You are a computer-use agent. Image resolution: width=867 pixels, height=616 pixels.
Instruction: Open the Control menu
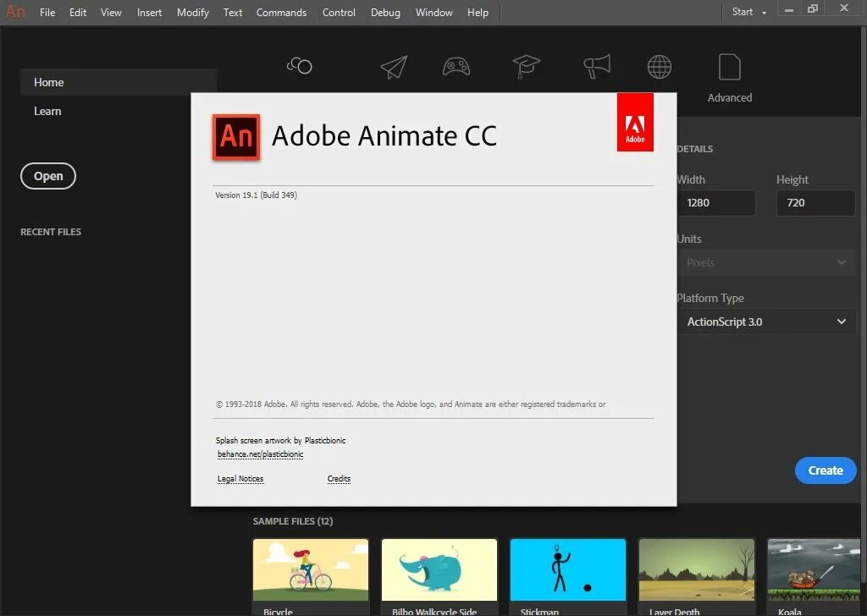pyautogui.click(x=339, y=12)
